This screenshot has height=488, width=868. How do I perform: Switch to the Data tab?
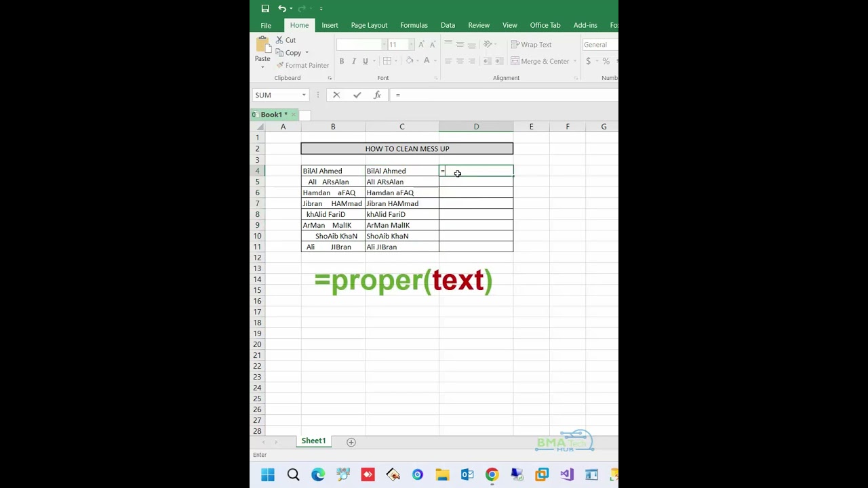[x=448, y=25]
